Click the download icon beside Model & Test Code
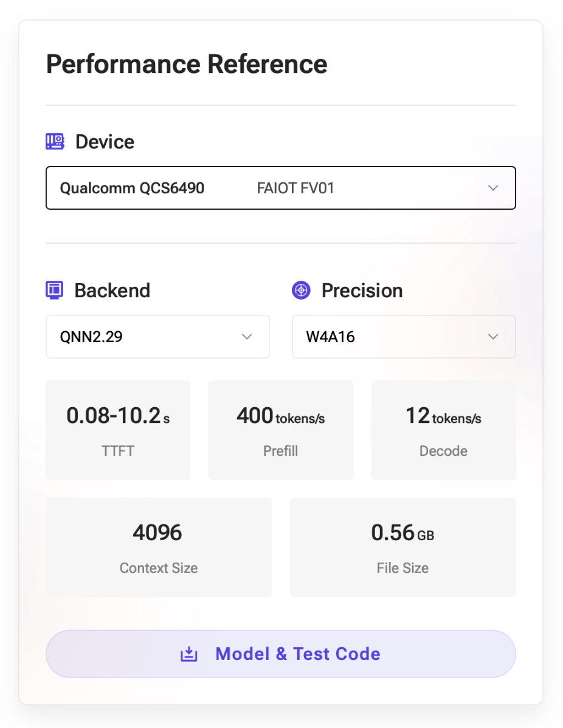The width and height of the screenshot is (563, 728). (x=189, y=654)
